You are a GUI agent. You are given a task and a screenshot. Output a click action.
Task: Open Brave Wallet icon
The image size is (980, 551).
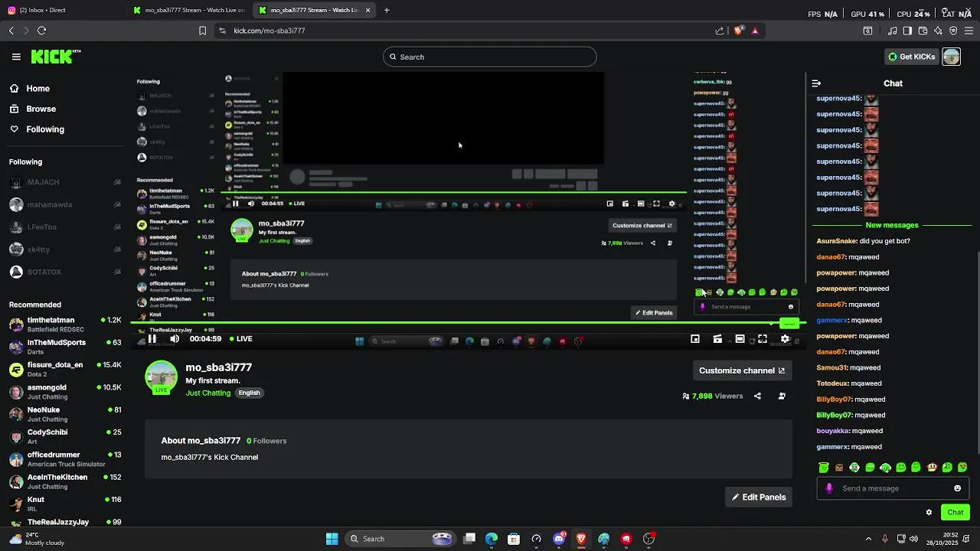pyautogui.click(x=923, y=31)
